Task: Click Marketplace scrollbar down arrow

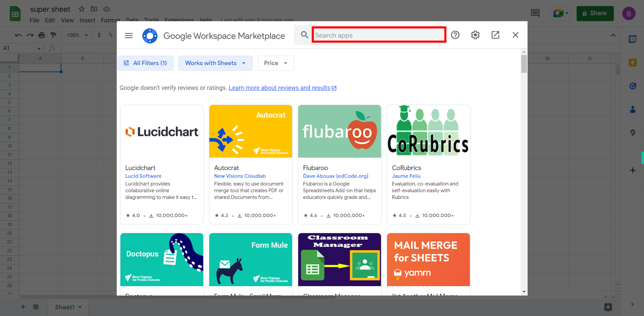Action: point(524,292)
